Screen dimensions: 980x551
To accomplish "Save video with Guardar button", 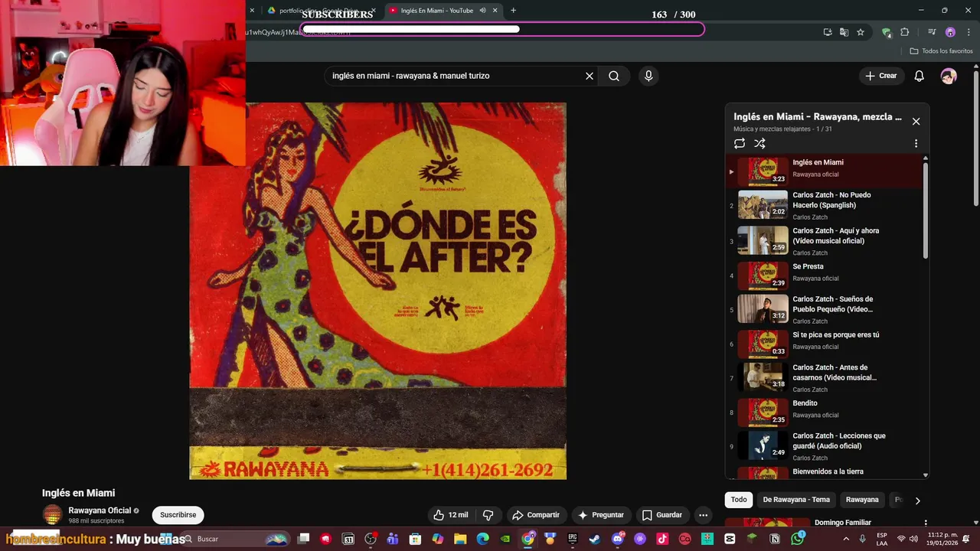I will [662, 515].
